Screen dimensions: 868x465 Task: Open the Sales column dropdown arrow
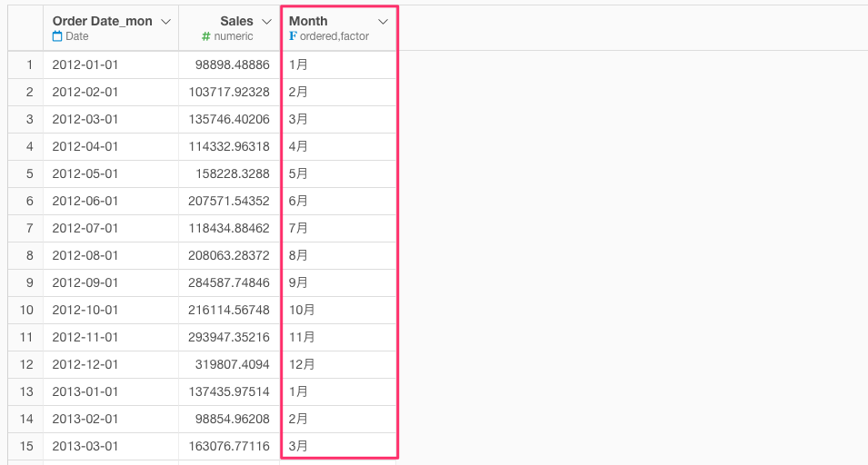point(266,22)
